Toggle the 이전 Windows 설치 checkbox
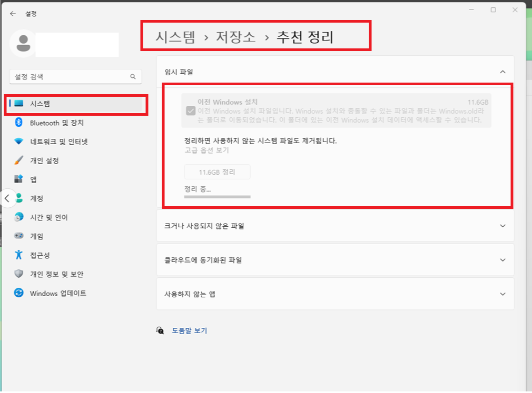This screenshot has height=393, width=532. click(x=191, y=111)
